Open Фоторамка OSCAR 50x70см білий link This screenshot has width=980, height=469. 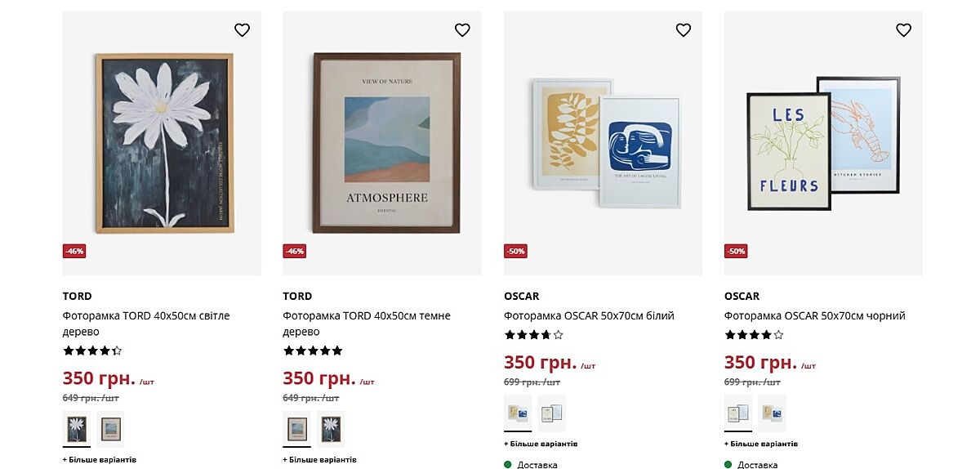[x=589, y=316]
